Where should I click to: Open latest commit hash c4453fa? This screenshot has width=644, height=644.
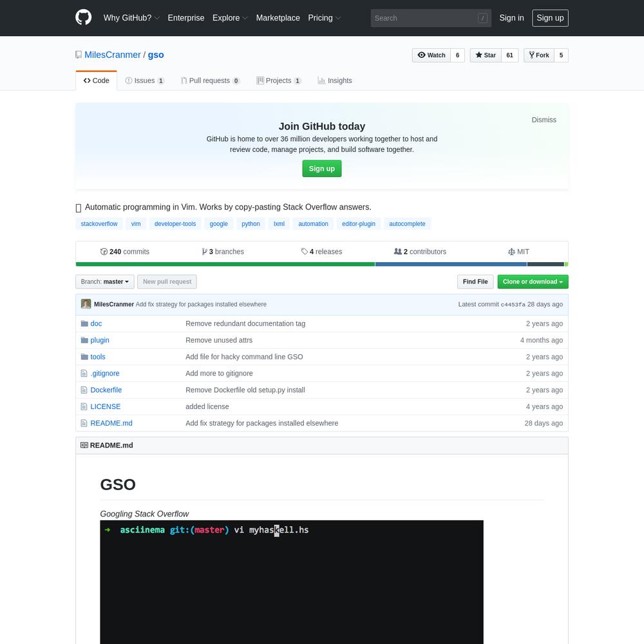(x=513, y=305)
